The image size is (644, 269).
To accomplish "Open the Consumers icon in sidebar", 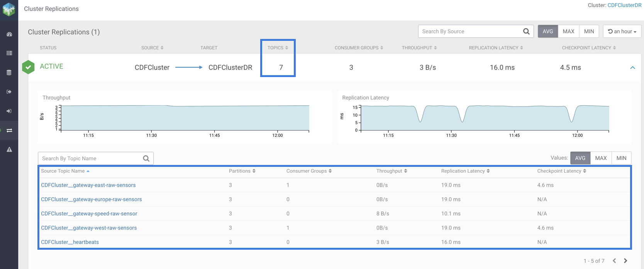I will click(x=9, y=111).
